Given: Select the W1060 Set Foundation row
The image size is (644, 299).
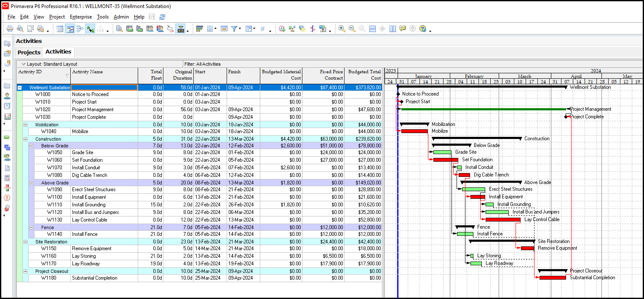Looking at the screenshot, I should click(x=200, y=160).
